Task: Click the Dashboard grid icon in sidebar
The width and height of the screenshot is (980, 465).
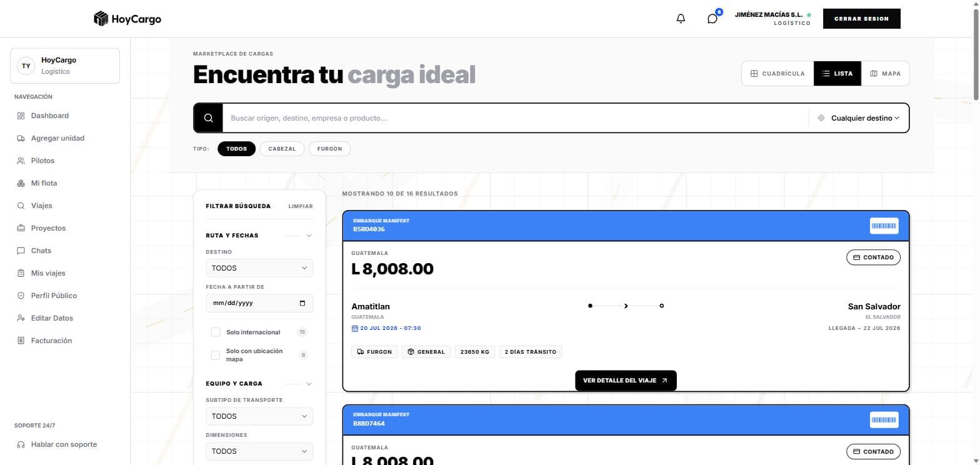Action: (x=21, y=116)
